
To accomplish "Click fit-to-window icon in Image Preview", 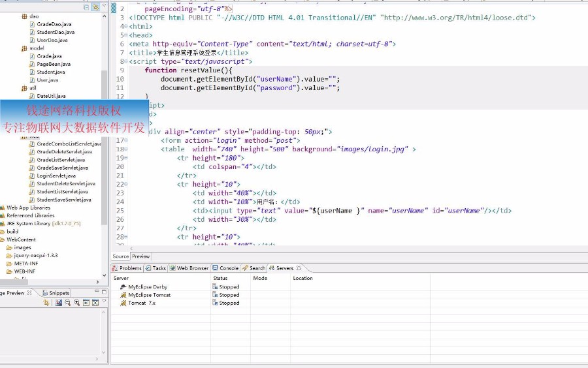I will (95, 303).
